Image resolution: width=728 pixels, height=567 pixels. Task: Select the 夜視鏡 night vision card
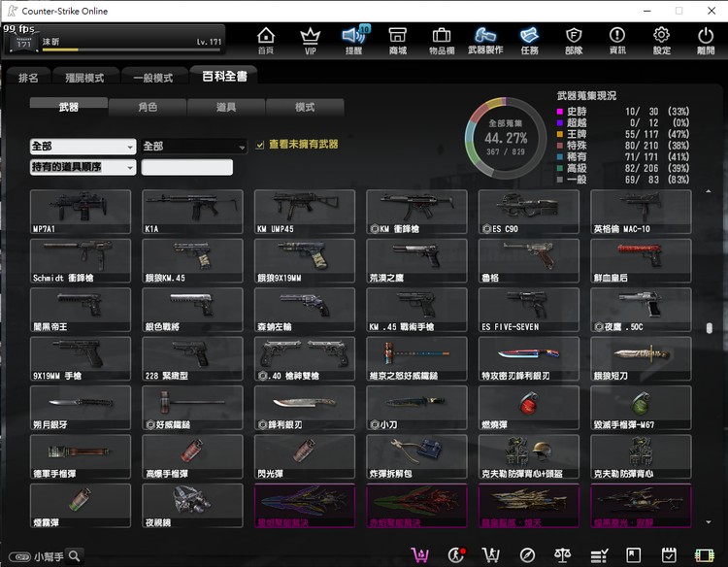click(193, 506)
